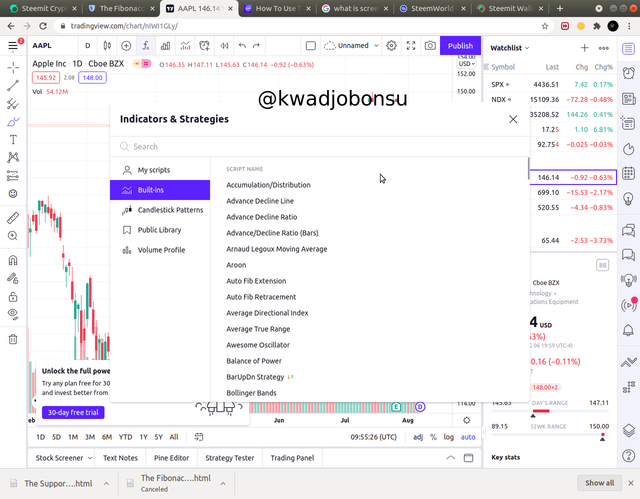640x499 pixels.
Task: Select the trend line drawing tool
Action: point(13,86)
